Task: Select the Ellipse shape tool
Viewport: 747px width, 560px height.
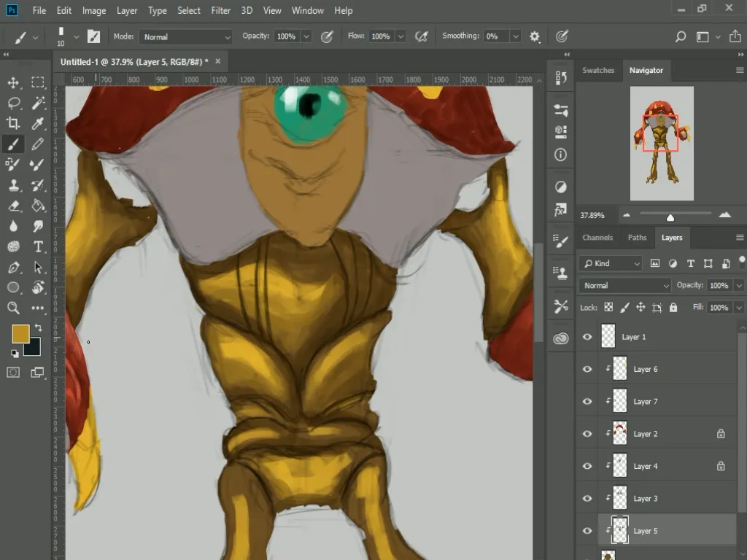Action: 13,287
